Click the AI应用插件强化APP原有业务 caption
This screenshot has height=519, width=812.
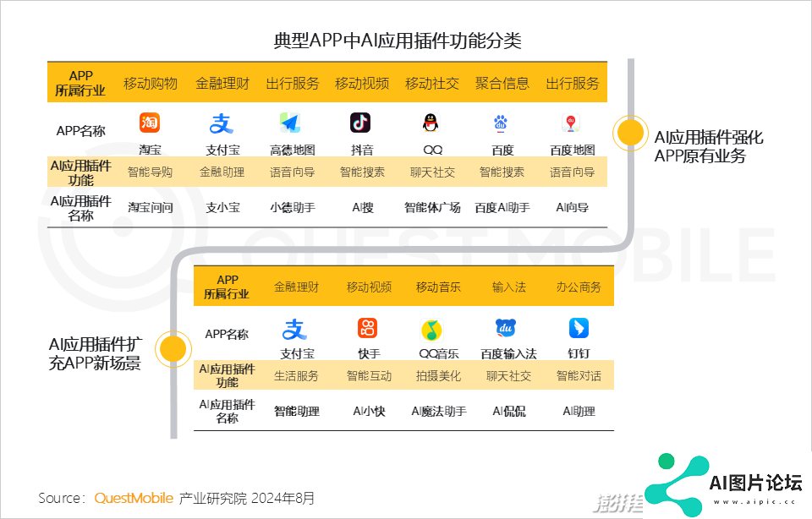pos(709,146)
